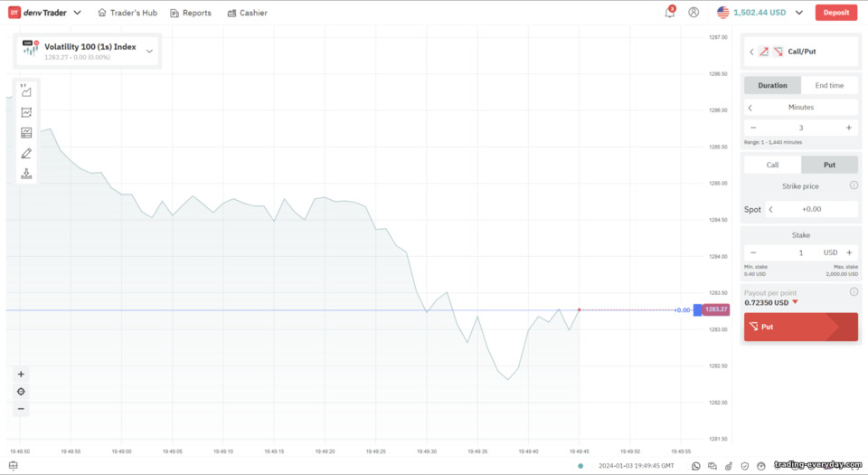Click the server time 2024-01-03 19:49:45 GMT
This screenshot has width=868, height=475.
click(x=636, y=466)
